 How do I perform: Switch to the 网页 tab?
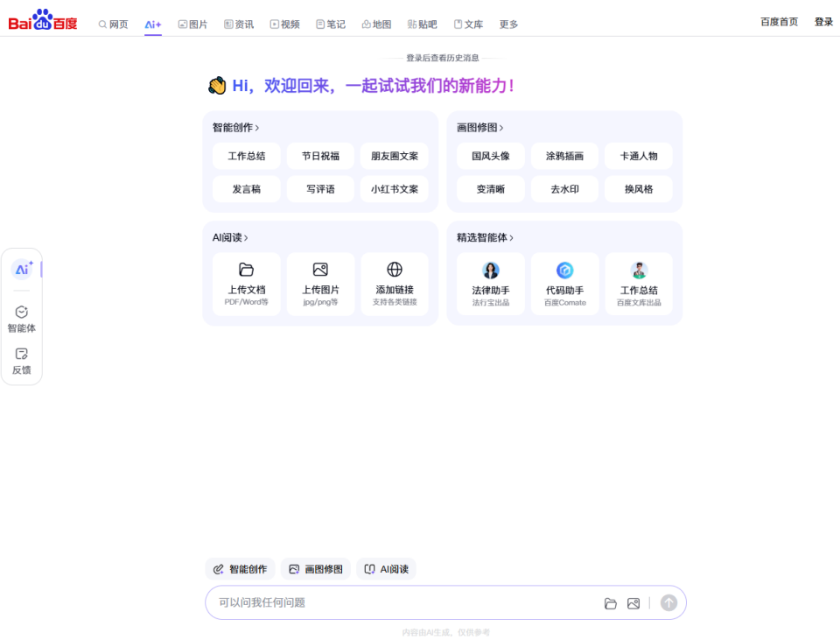113,25
